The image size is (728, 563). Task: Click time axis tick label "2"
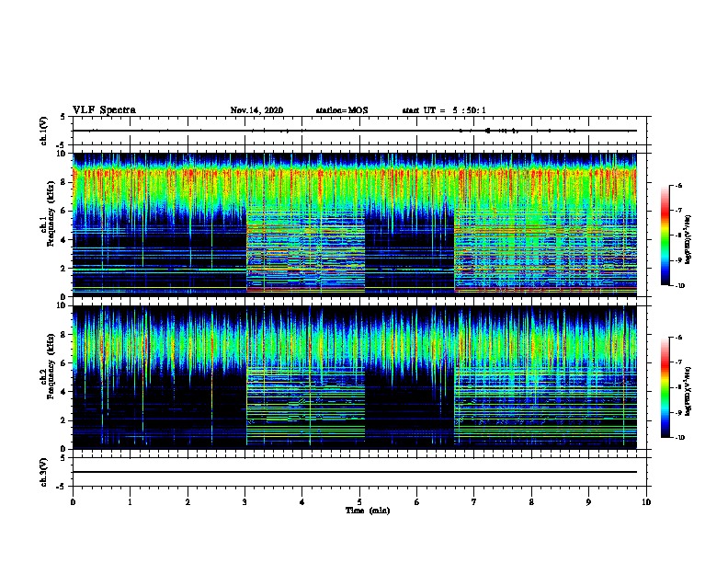click(188, 502)
